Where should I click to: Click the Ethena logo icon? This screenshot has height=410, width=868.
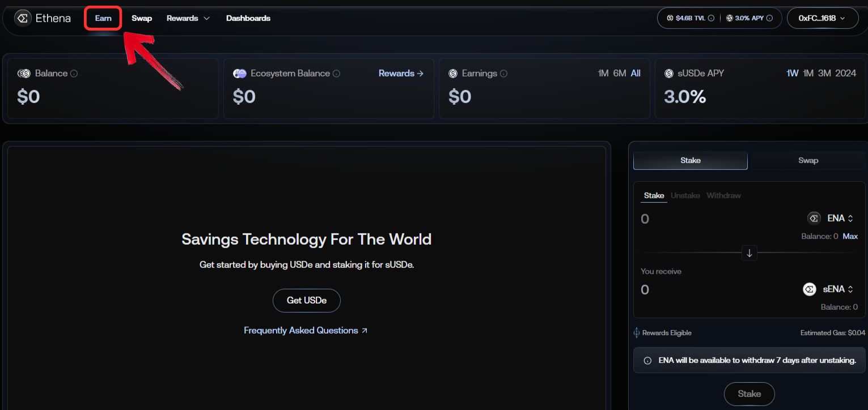(23, 18)
